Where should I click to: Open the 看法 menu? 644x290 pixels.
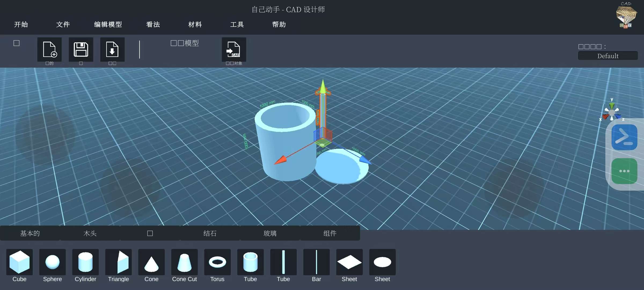[x=153, y=24]
